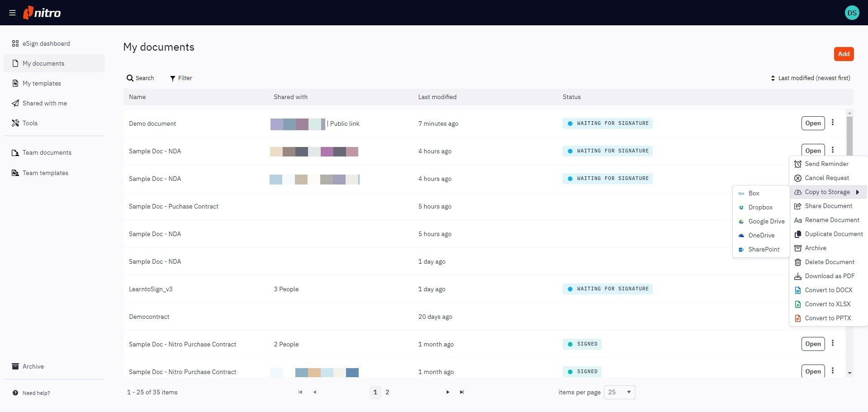Open three-dot menu for Demo document
The width and height of the screenshot is (868, 412).
(832, 123)
